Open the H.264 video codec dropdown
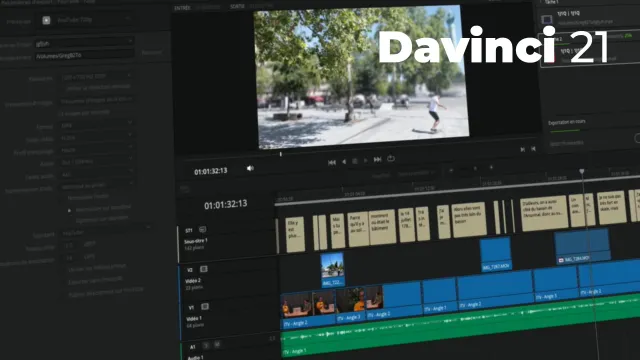 tap(96, 137)
